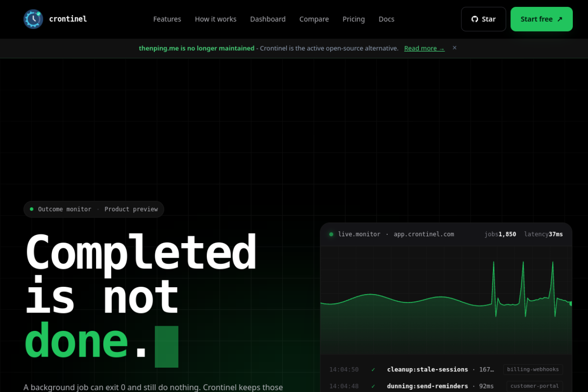Click the 14:04:50 timestamp
This screenshot has height=392, width=588.
coord(344,369)
